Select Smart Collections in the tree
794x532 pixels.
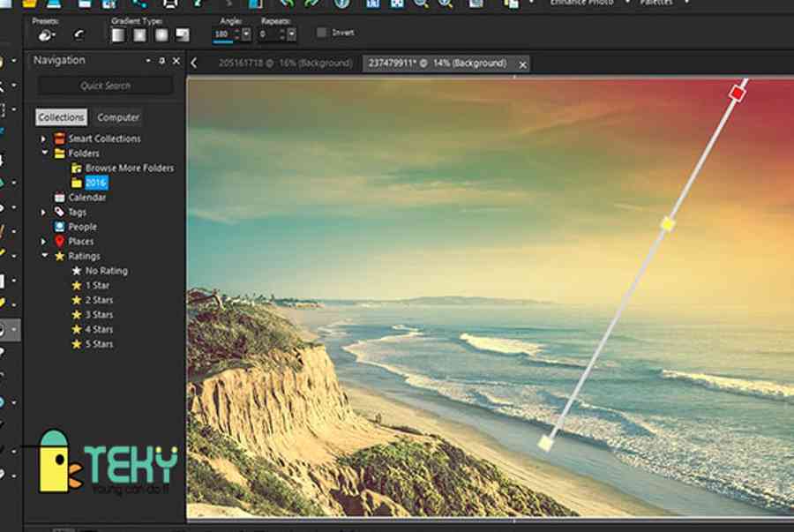click(x=104, y=139)
